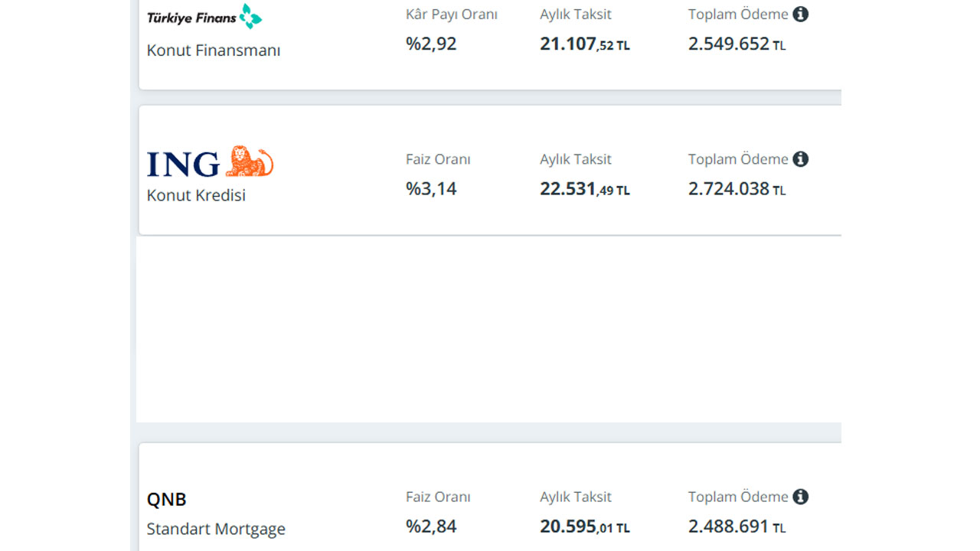Select the Konut Finansmanı product name
Viewport: 980px width, 551px height.
(x=214, y=51)
